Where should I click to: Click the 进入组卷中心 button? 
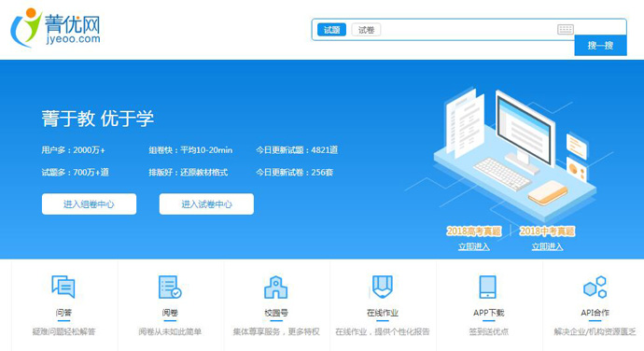(89, 204)
